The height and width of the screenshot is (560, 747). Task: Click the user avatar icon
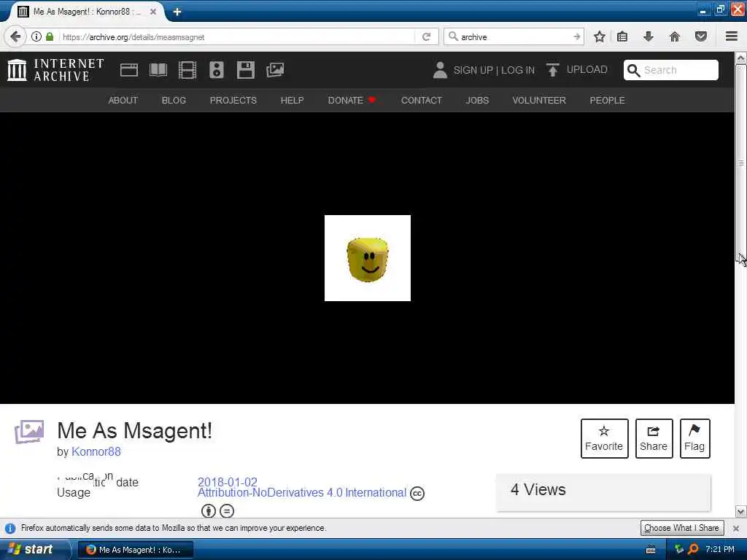tap(440, 70)
